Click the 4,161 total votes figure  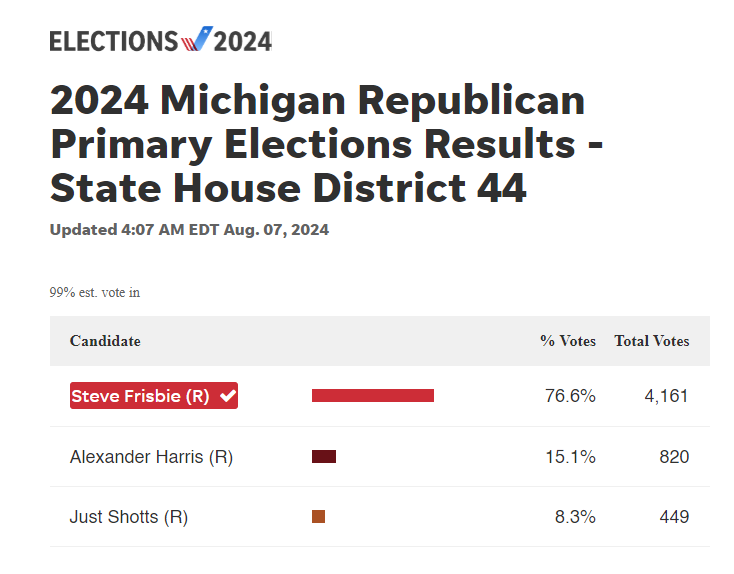pyautogui.click(x=666, y=396)
